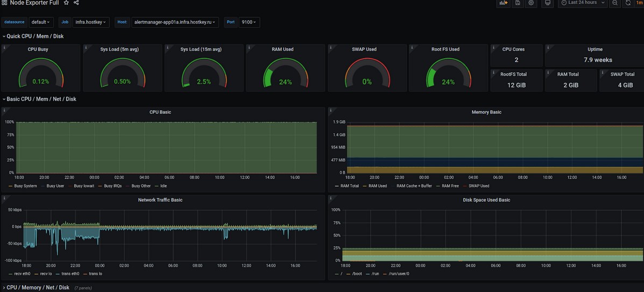This screenshot has height=292, width=644.
Task: Cycle view mode with monitor icon
Action: (x=548, y=3)
